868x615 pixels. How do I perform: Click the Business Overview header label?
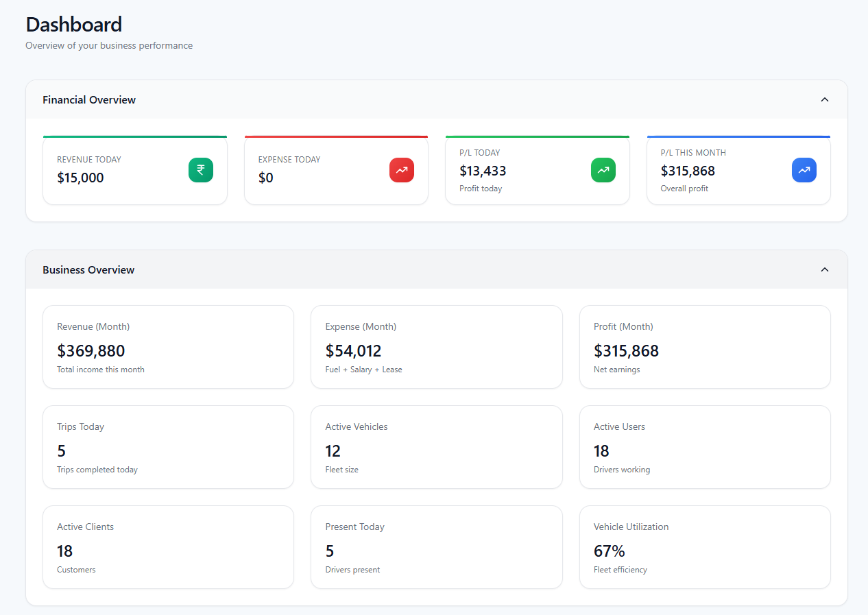click(88, 269)
